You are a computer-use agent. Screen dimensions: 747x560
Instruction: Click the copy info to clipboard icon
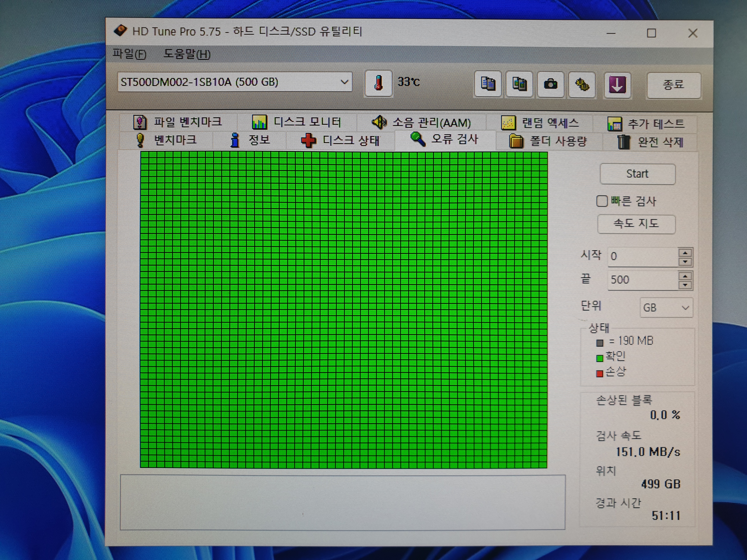pos(488,84)
